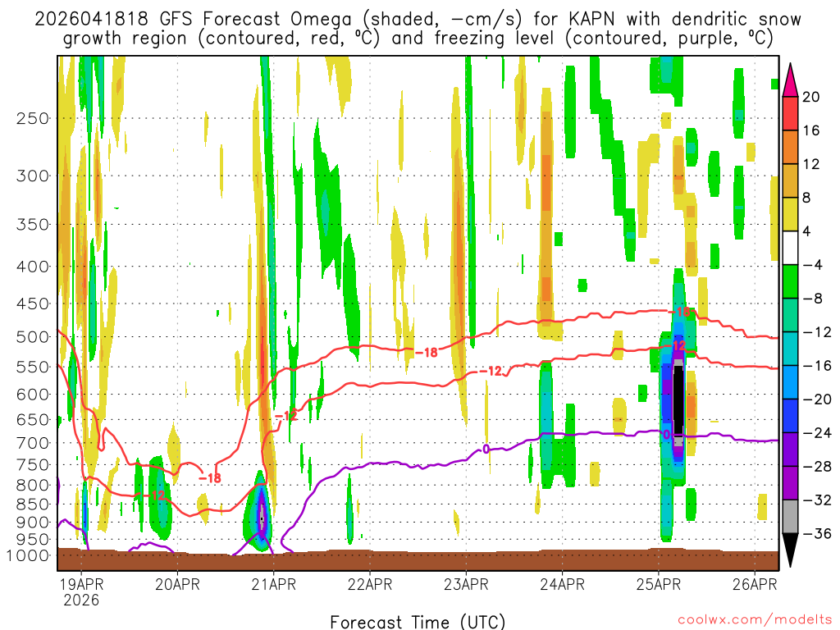Screen dimensions: 840x630
Task: Click the black omega maximum core near 25APR
Action: coord(678,400)
